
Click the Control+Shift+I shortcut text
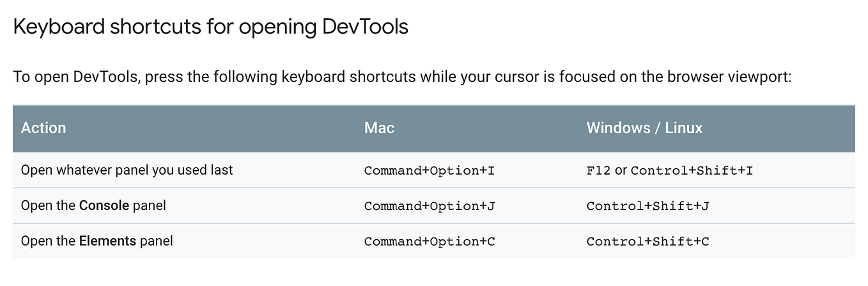pyautogui.click(x=692, y=171)
